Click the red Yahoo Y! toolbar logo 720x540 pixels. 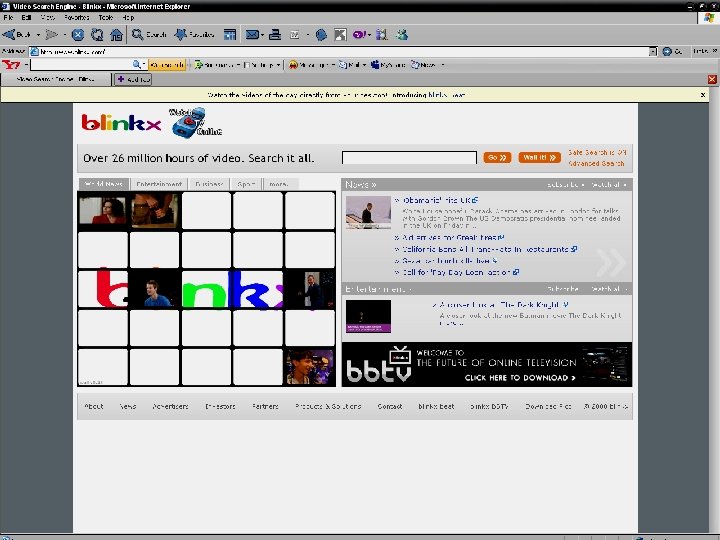11,65
